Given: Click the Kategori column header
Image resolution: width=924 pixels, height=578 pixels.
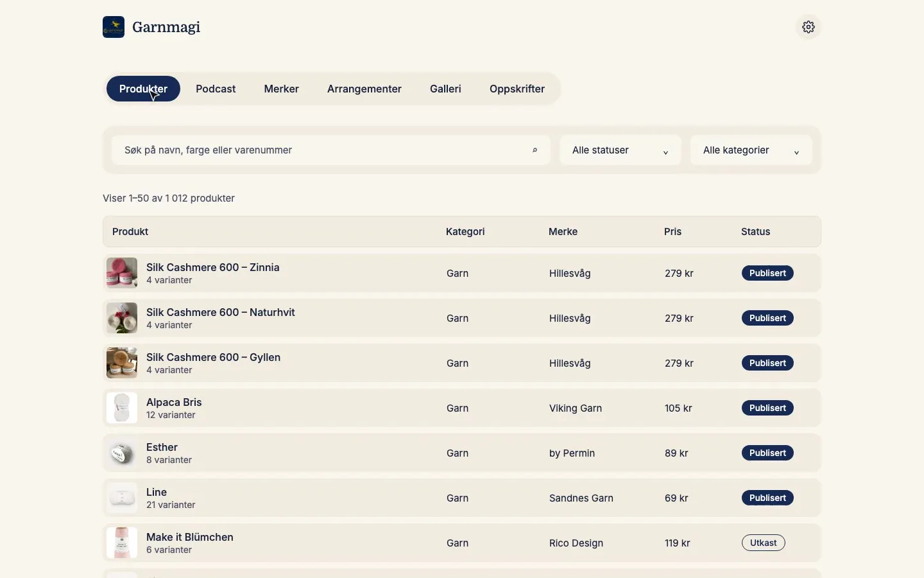Looking at the screenshot, I should pyautogui.click(x=465, y=232).
